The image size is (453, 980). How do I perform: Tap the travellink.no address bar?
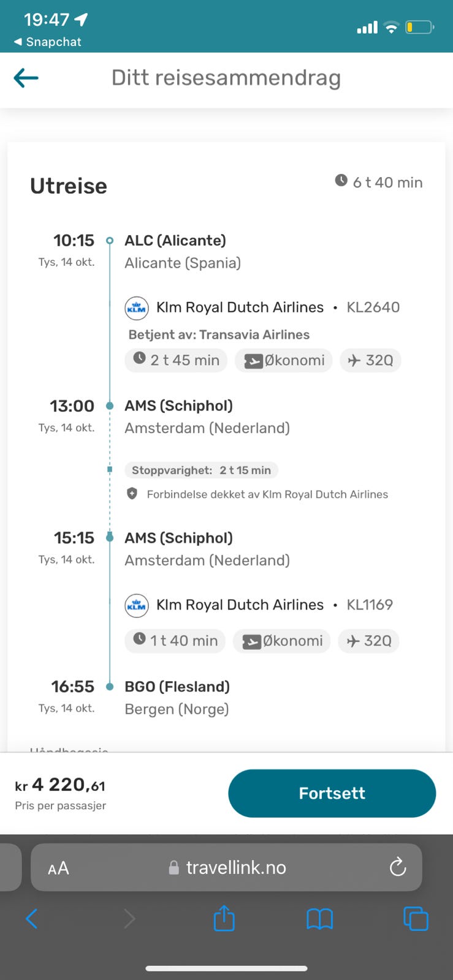point(235,867)
